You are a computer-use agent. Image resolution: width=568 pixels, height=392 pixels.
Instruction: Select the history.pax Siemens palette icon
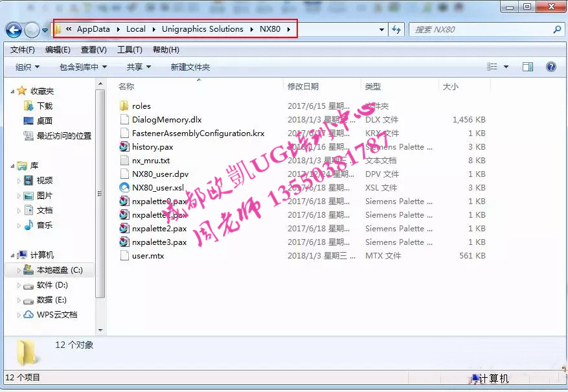click(124, 146)
